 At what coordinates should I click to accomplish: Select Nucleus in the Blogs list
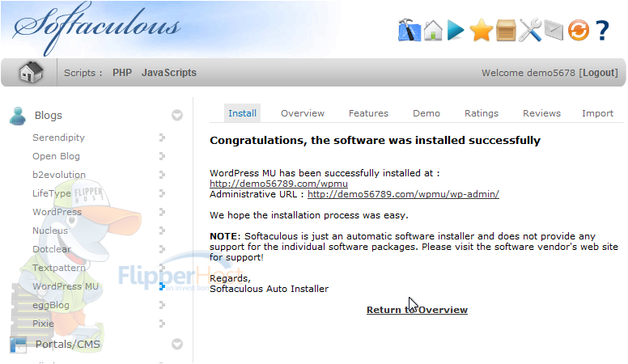point(50,231)
